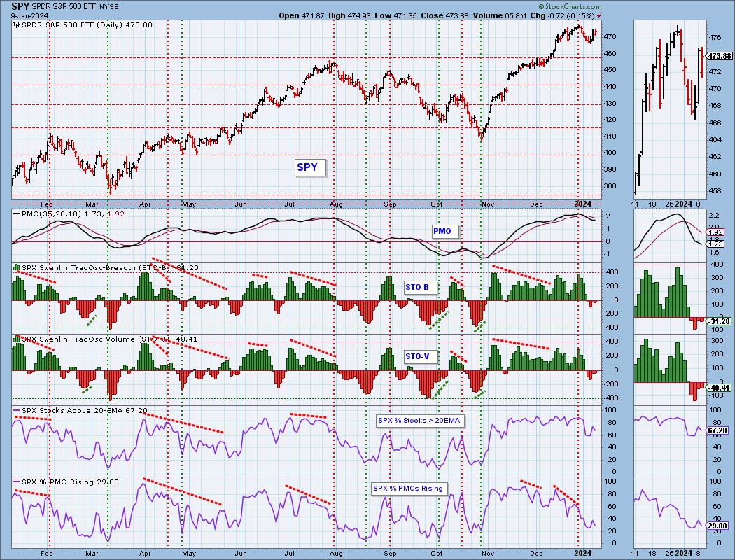735x560 pixels.
Task: Click the Nov label on price chart axis
Action: 487,204
